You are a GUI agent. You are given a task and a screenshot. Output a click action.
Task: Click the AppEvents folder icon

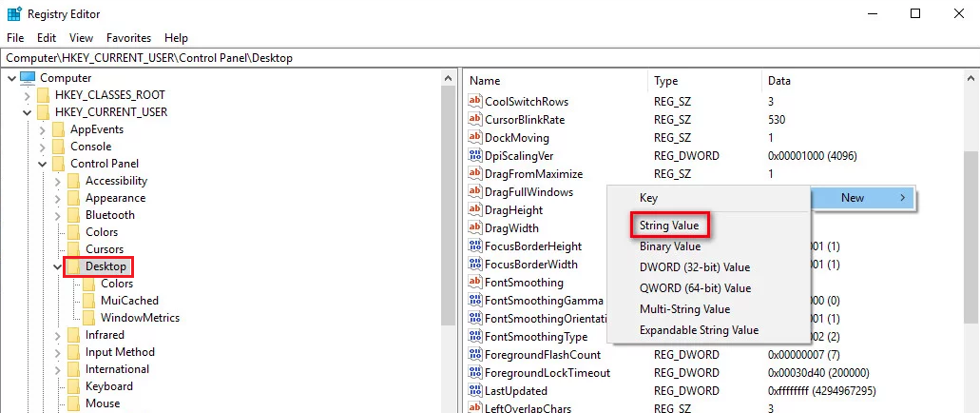58,129
